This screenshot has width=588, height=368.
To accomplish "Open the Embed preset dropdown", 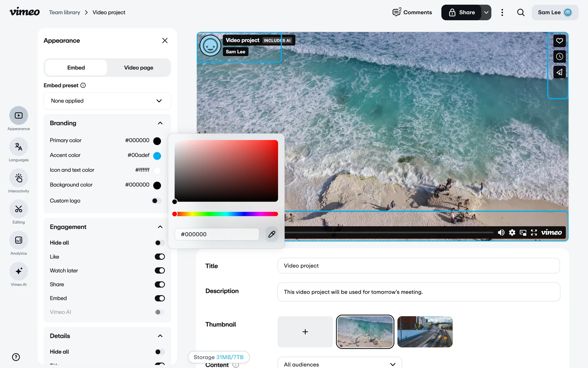I will point(107,101).
